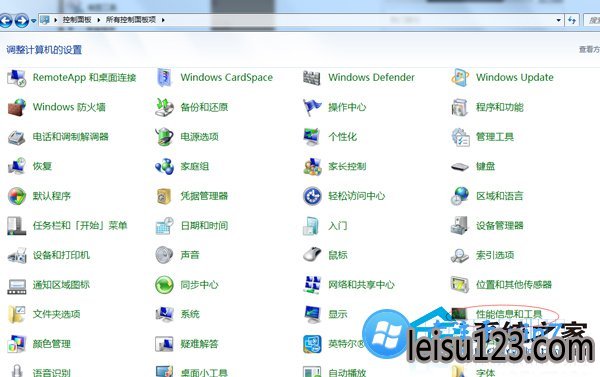
Task: Click the 入门 link
Action: click(338, 225)
